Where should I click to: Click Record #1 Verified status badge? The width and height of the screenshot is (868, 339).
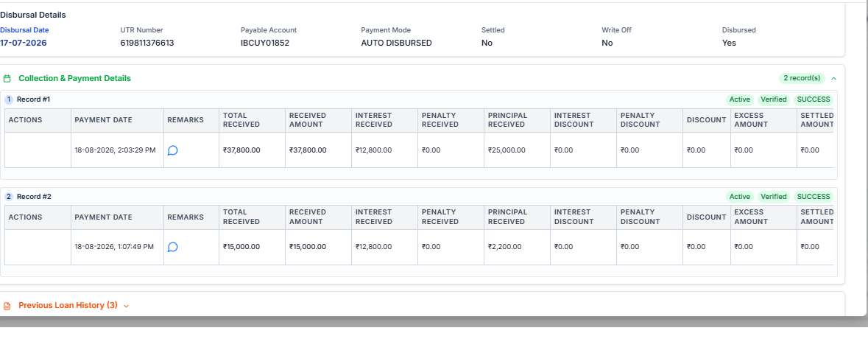click(x=773, y=99)
